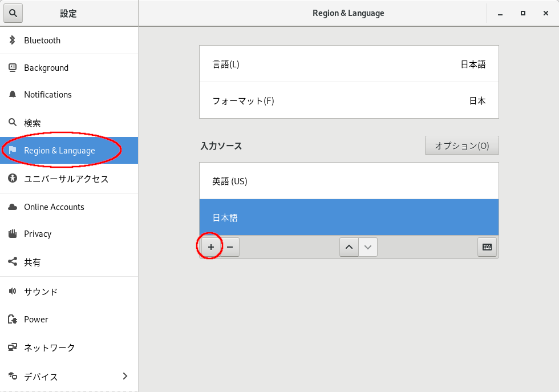Move input source down with the arrow

(x=368, y=246)
